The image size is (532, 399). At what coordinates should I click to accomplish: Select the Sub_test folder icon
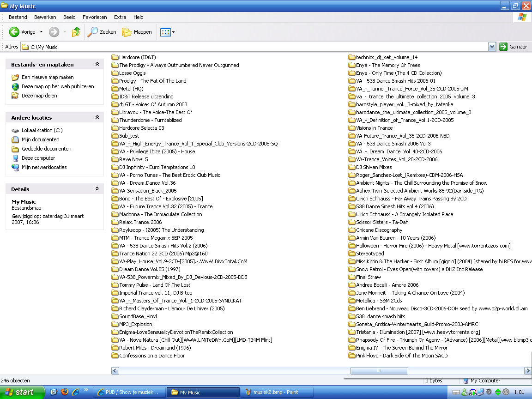[115, 136]
